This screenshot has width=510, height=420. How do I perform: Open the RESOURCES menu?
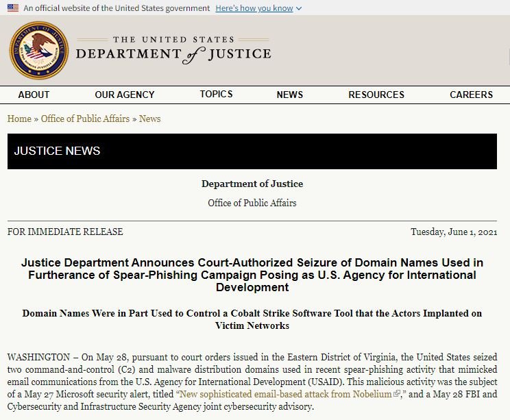[x=376, y=95]
